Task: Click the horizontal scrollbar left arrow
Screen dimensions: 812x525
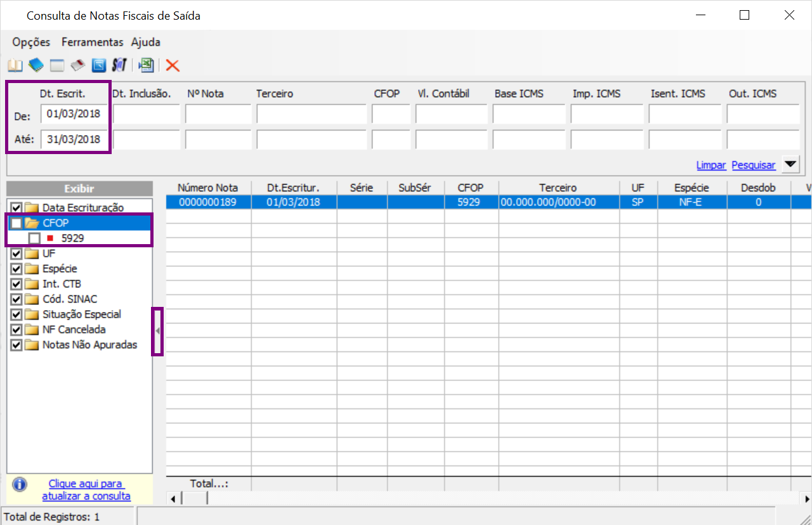Action: 174,499
